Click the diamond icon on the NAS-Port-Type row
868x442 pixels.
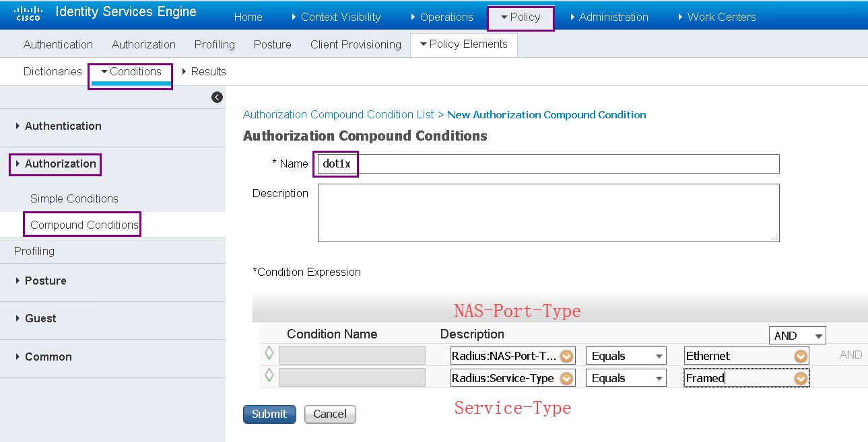[269, 355]
